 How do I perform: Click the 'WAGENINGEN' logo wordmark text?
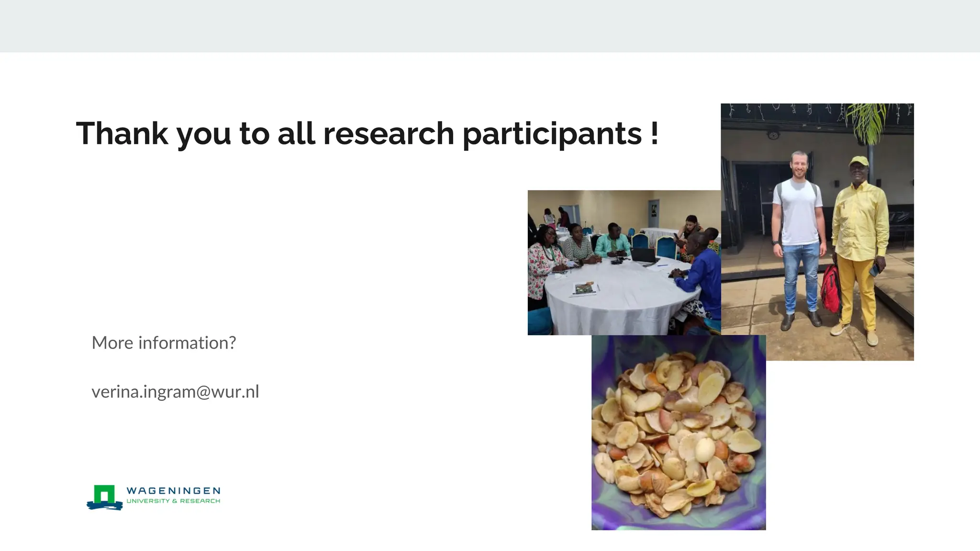pyautogui.click(x=173, y=491)
